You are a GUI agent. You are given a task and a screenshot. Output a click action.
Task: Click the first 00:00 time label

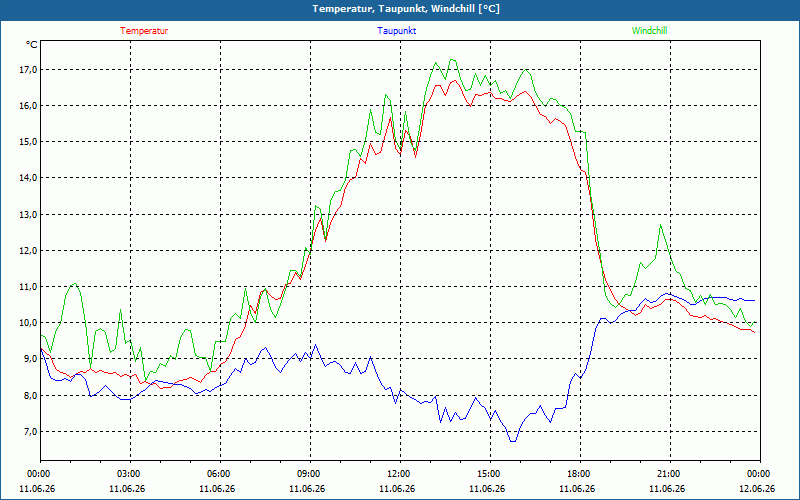(39, 473)
